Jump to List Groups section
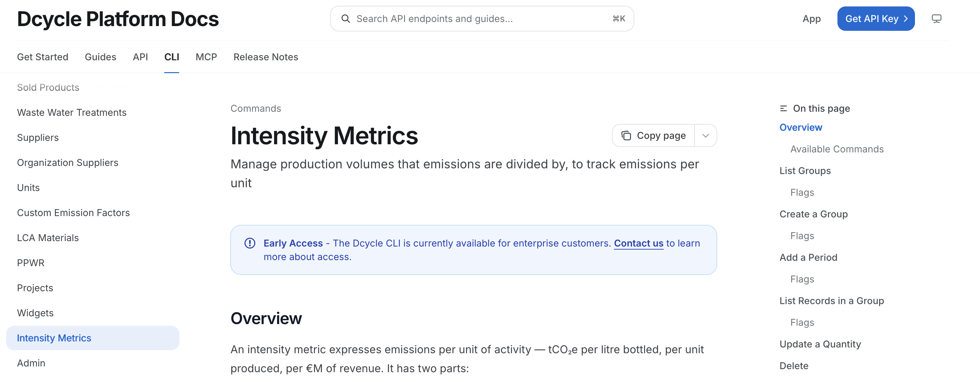The height and width of the screenshot is (382, 980). point(805,171)
